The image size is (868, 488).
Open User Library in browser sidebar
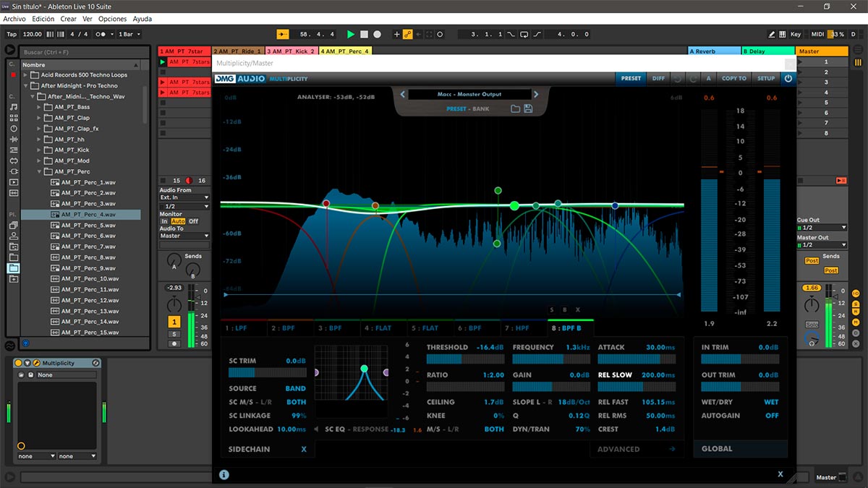tap(13, 236)
